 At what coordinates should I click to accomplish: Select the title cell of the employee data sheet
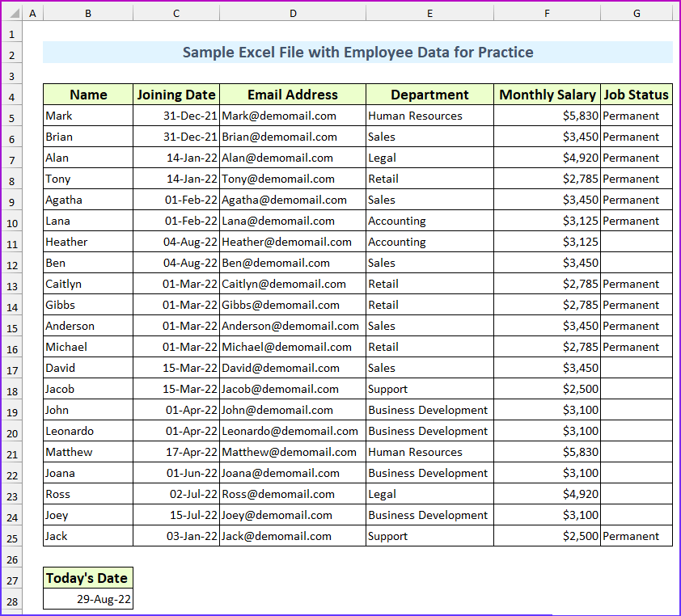(357, 53)
